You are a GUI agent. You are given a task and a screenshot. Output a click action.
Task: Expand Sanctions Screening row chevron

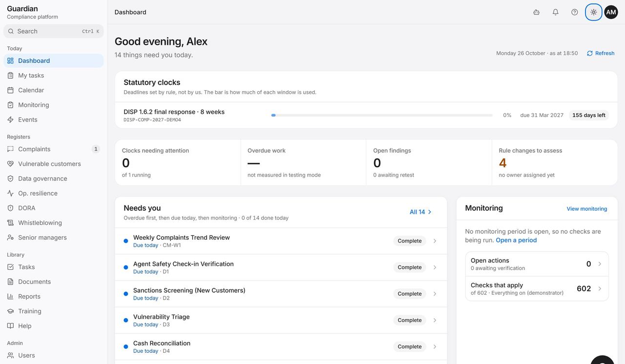[435, 294]
